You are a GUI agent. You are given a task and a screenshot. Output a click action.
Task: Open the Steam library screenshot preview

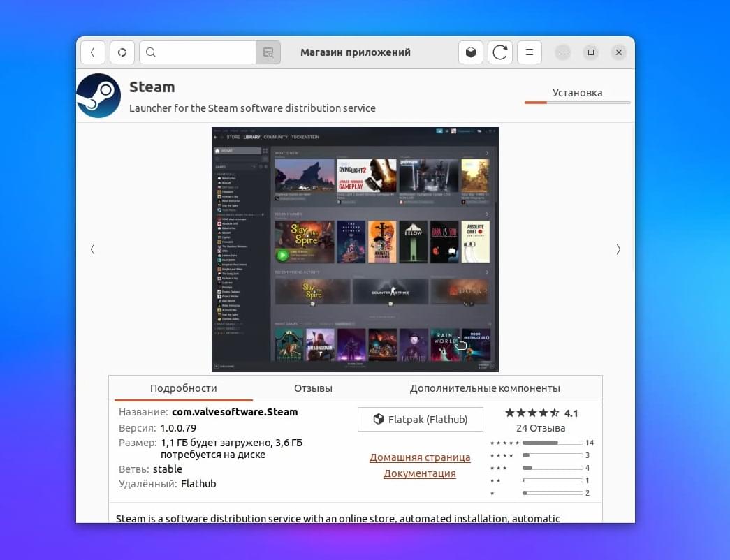click(356, 249)
